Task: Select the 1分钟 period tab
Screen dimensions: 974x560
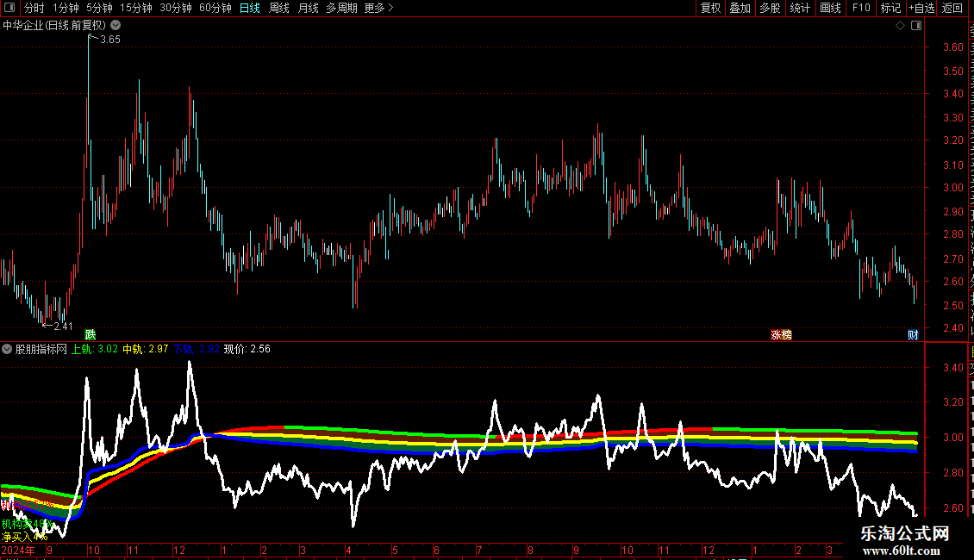Action: coord(66,8)
